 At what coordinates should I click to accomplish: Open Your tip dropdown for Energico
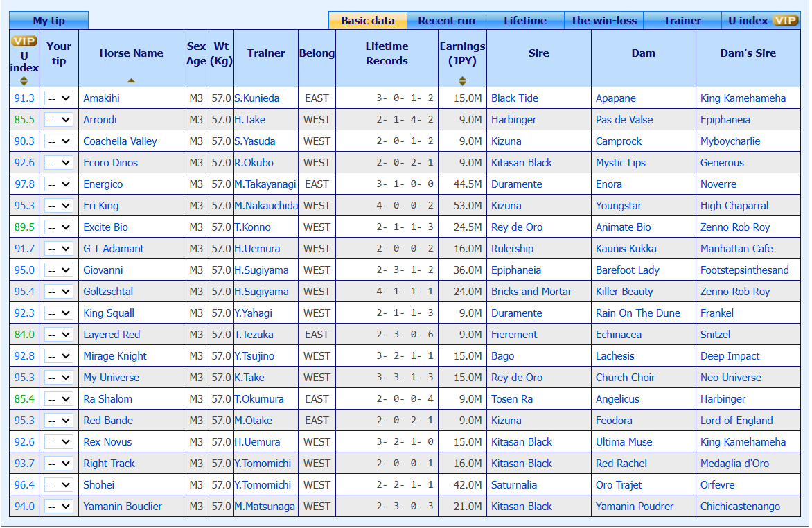[58, 184]
